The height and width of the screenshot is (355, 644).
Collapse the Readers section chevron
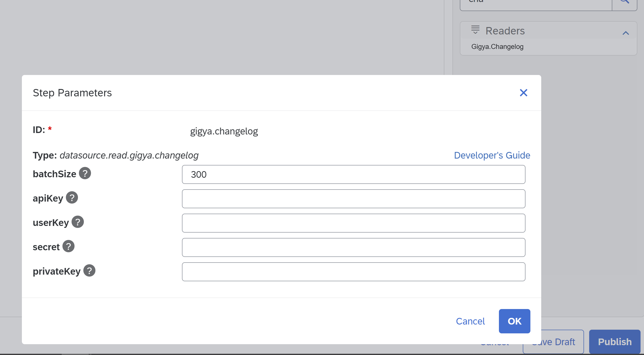point(626,33)
